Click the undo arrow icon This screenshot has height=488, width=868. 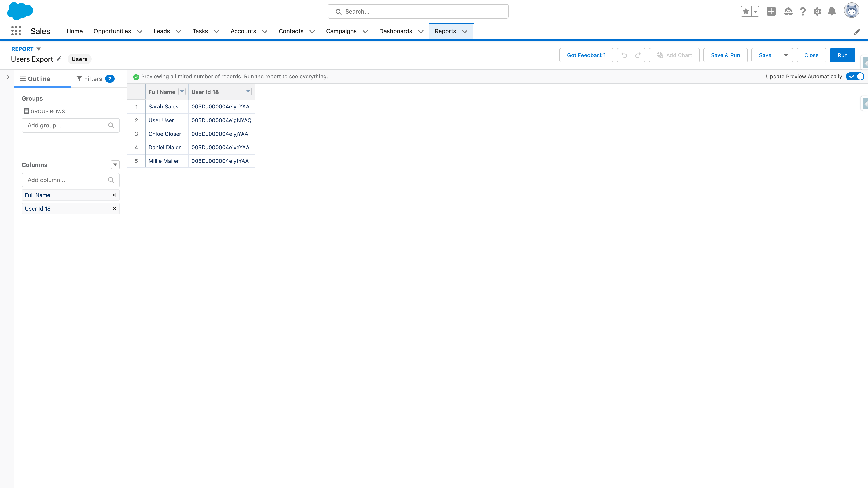(x=624, y=55)
